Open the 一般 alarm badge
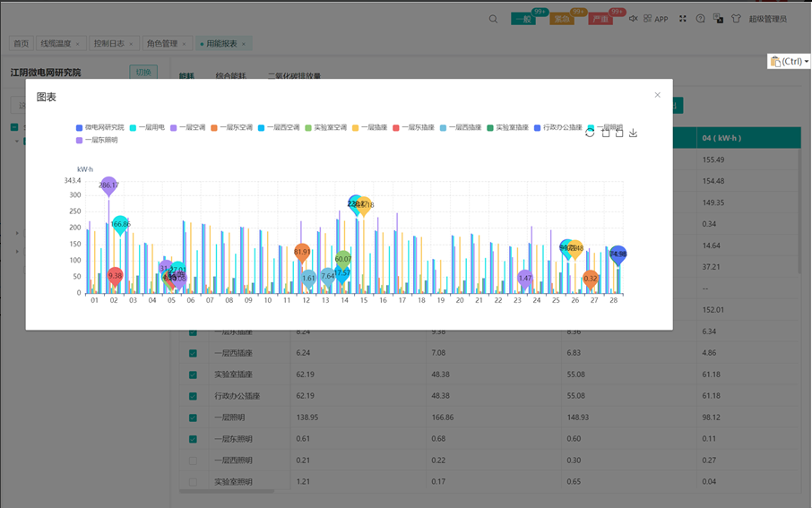 tap(523, 19)
